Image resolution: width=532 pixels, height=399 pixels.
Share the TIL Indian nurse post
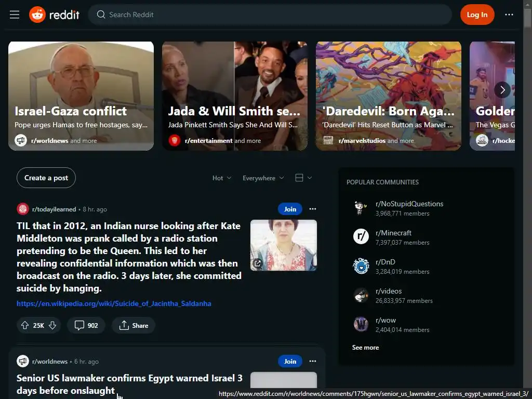pos(134,325)
